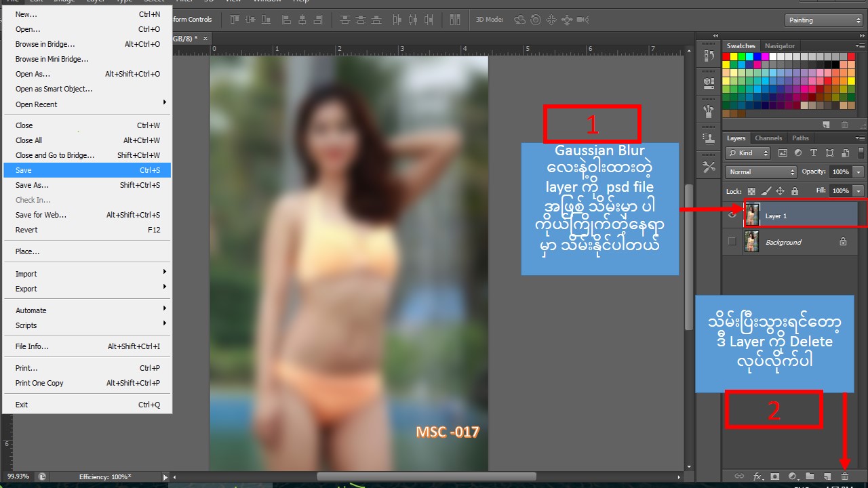868x488 pixels.
Task: Hide Layer 1 with the eye icon
Action: pos(731,216)
